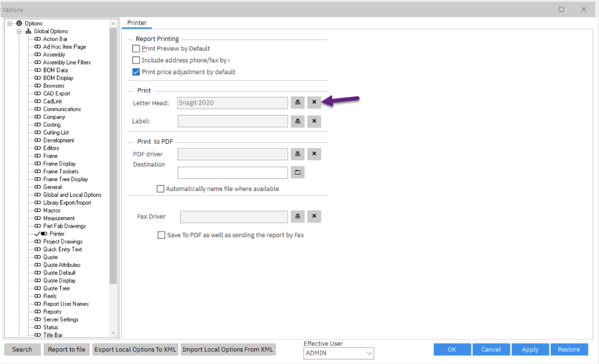Image resolution: width=599 pixels, height=364 pixels.
Task: Clear the PDF driver with X icon
Action: [314, 154]
